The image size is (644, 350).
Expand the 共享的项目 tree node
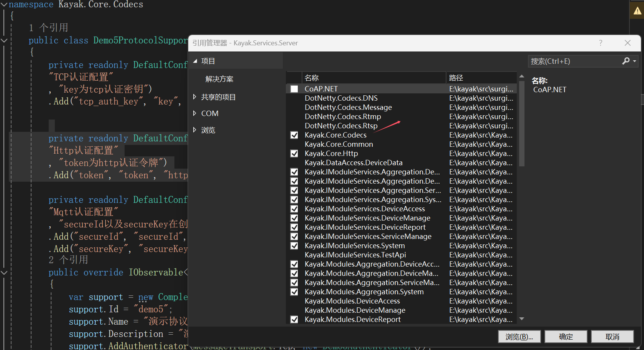195,97
